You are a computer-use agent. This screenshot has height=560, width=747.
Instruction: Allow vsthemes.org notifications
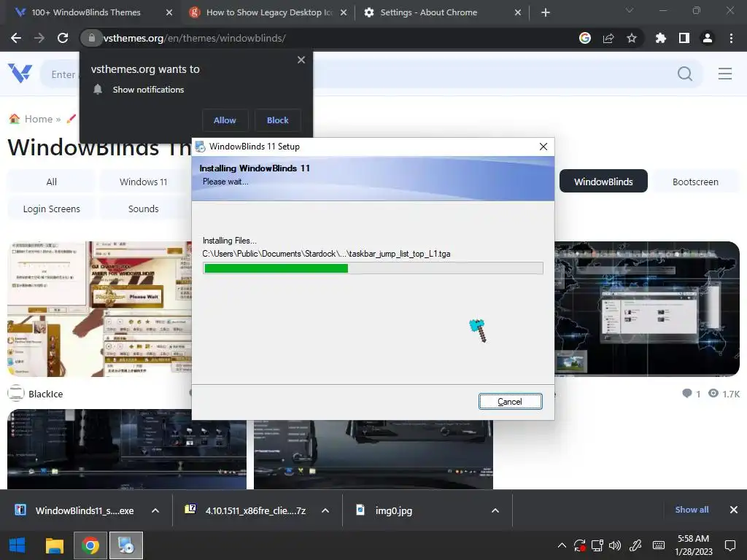(x=225, y=120)
